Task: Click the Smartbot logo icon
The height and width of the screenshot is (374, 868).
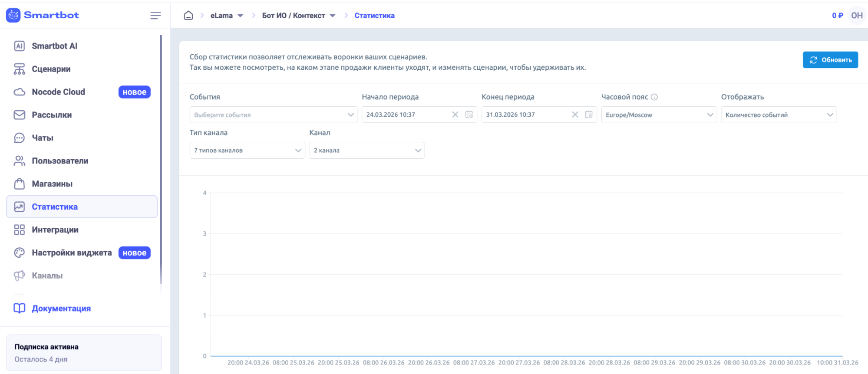Action: coord(13,15)
